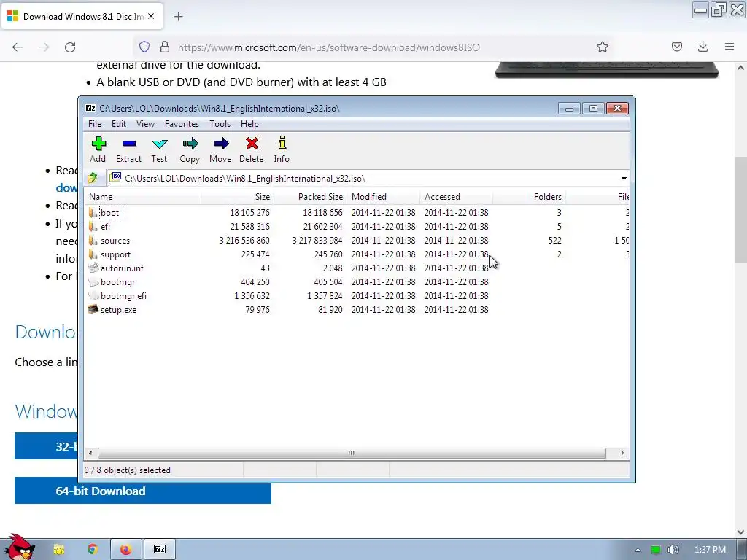The height and width of the screenshot is (560, 747).
Task: Sort by the Name column header
Action: tap(143, 197)
